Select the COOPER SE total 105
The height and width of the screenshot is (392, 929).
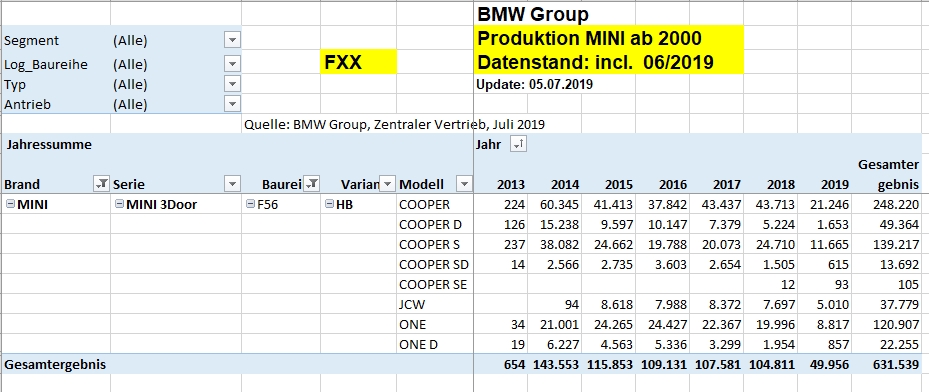[x=909, y=284]
